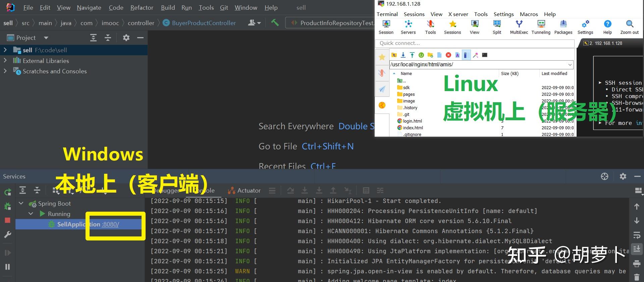Viewport: 644px width, 282px height.
Task: Click the MobaXterm View toolbar icon
Action: [x=475, y=27]
